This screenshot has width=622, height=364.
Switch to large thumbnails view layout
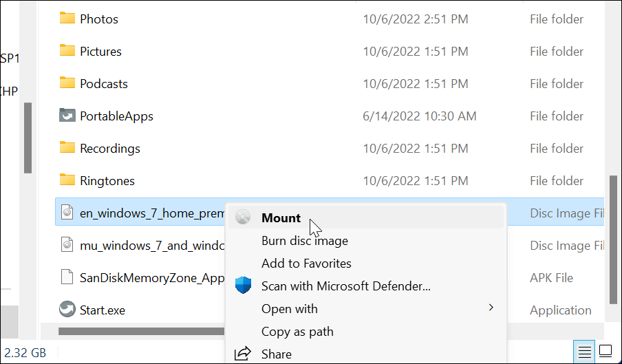(x=605, y=352)
